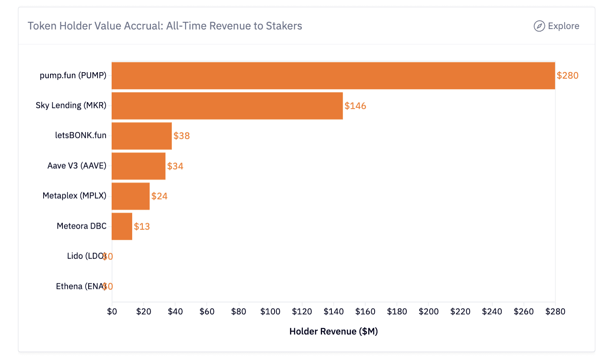
Task: Select the pump.fun (PUMP) revenue bar
Action: click(x=334, y=75)
